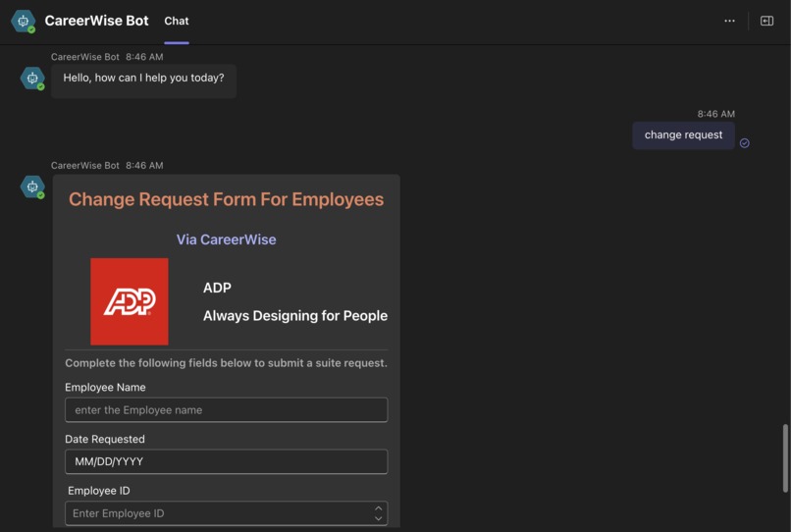Click the pop-out chat panel icon

pyautogui.click(x=766, y=21)
